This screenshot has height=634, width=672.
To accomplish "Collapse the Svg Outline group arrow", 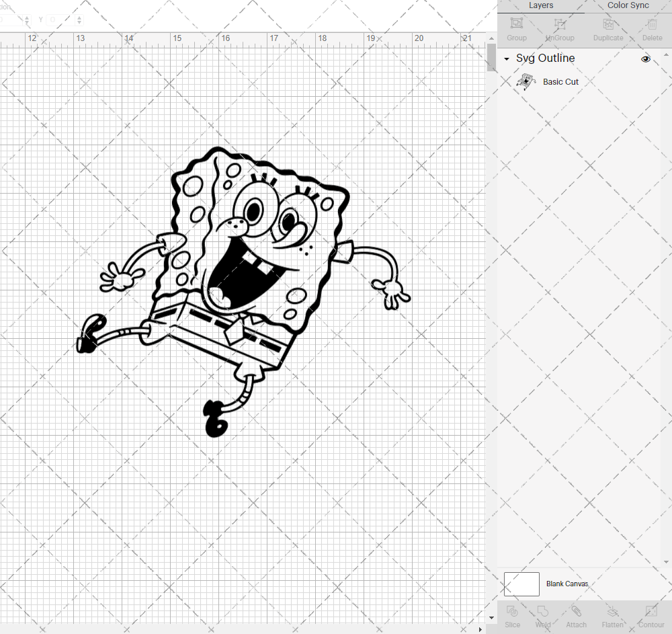I will click(507, 59).
